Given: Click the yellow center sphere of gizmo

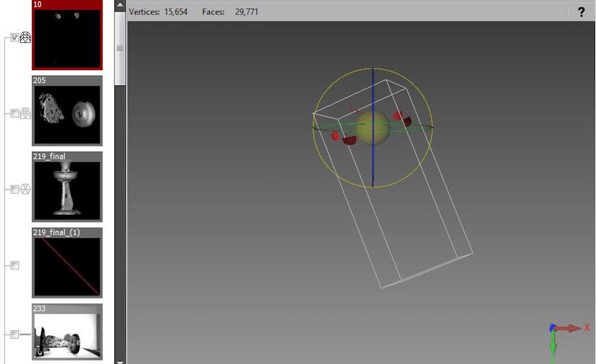Looking at the screenshot, I should click(373, 128).
